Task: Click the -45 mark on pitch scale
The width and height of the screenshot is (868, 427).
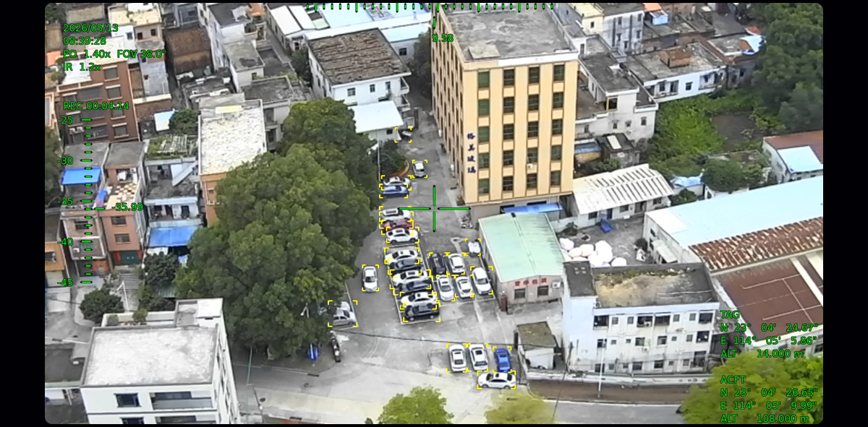Action: [x=67, y=282]
